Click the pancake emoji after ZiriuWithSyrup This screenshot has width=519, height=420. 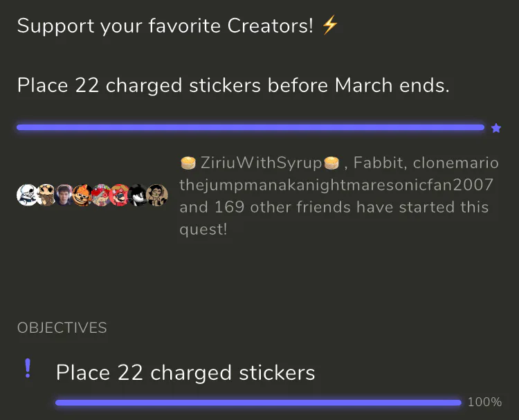pos(331,163)
